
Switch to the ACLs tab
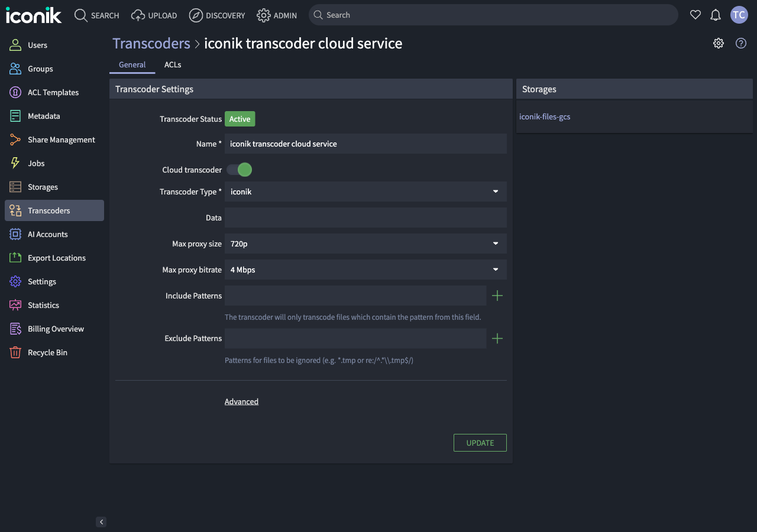[172, 64]
